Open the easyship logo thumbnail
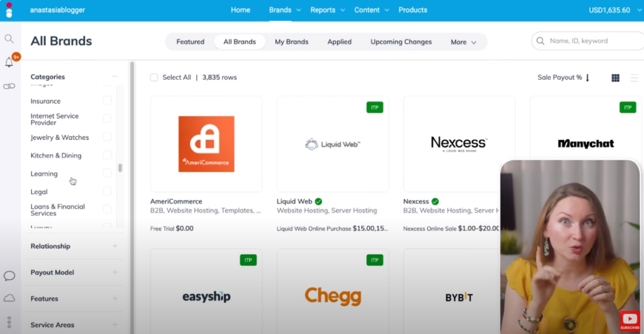The image size is (644, 334). [x=206, y=296]
